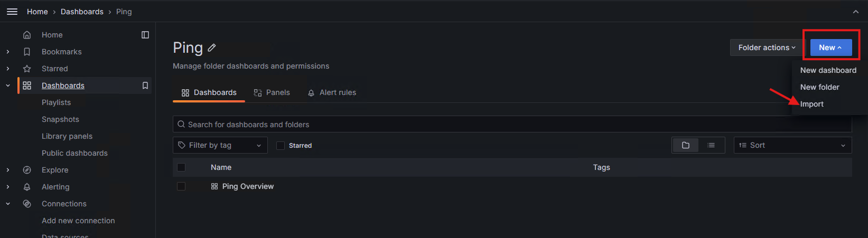Open the Folder actions button
Viewport: 868px width, 238px height.
(767, 47)
